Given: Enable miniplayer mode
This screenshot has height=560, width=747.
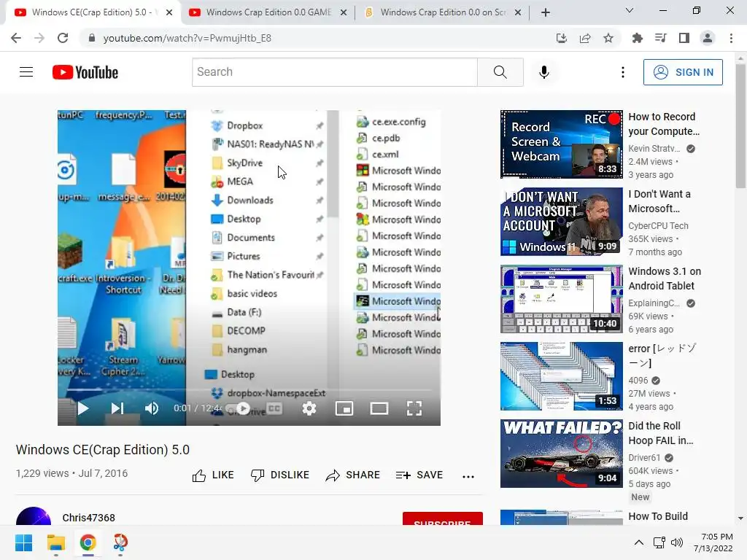Looking at the screenshot, I should click(x=344, y=408).
